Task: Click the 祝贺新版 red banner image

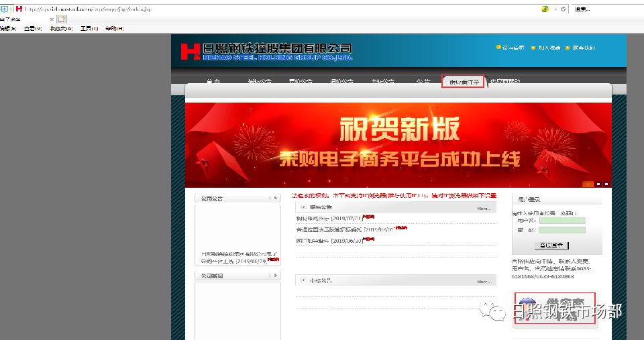Action: click(398, 145)
